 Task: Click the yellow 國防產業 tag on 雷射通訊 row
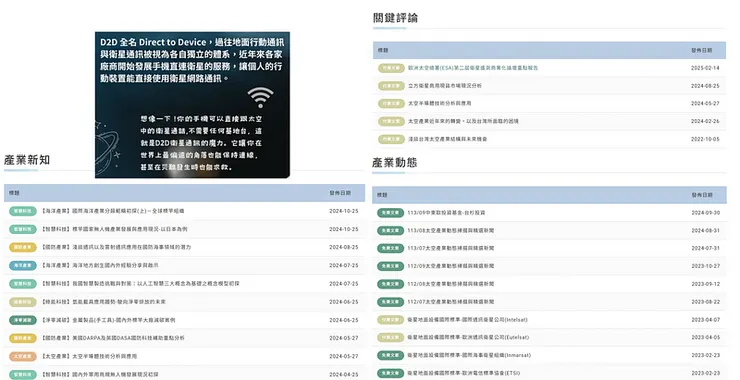[23, 247]
